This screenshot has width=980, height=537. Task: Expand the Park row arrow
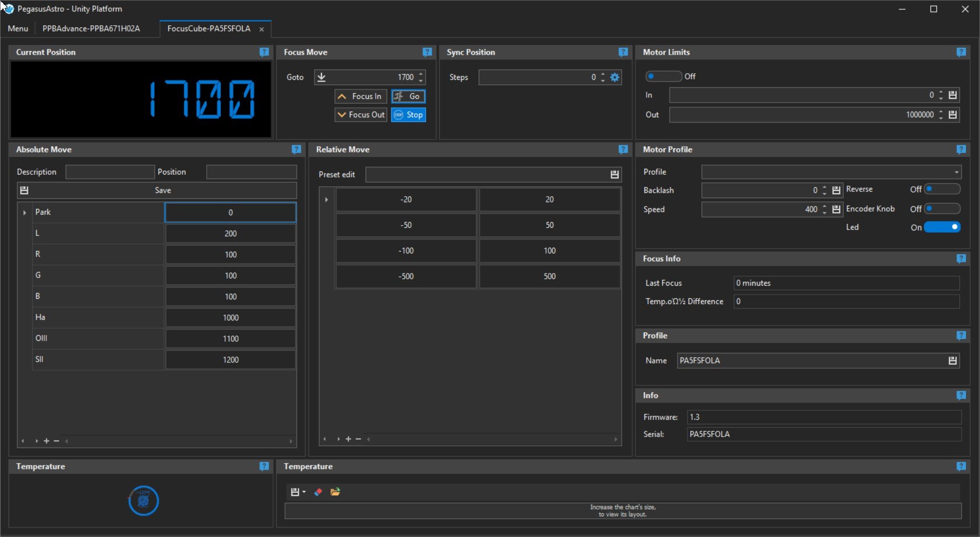pyautogui.click(x=25, y=212)
